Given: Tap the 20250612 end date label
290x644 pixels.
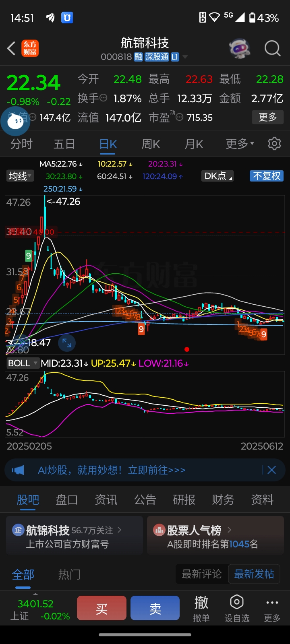Looking at the screenshot, I should (x=262, y=446).
